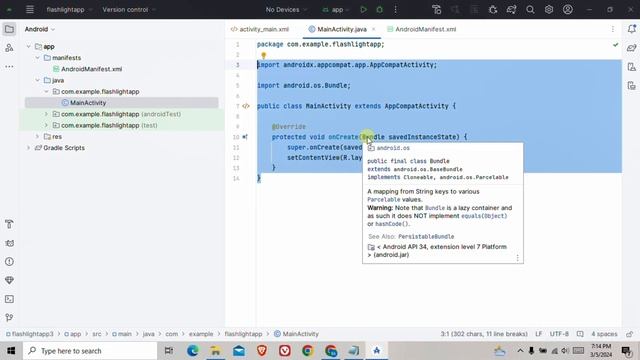Select AndroidManifest.xml in project tree

[x=91, y=69]
